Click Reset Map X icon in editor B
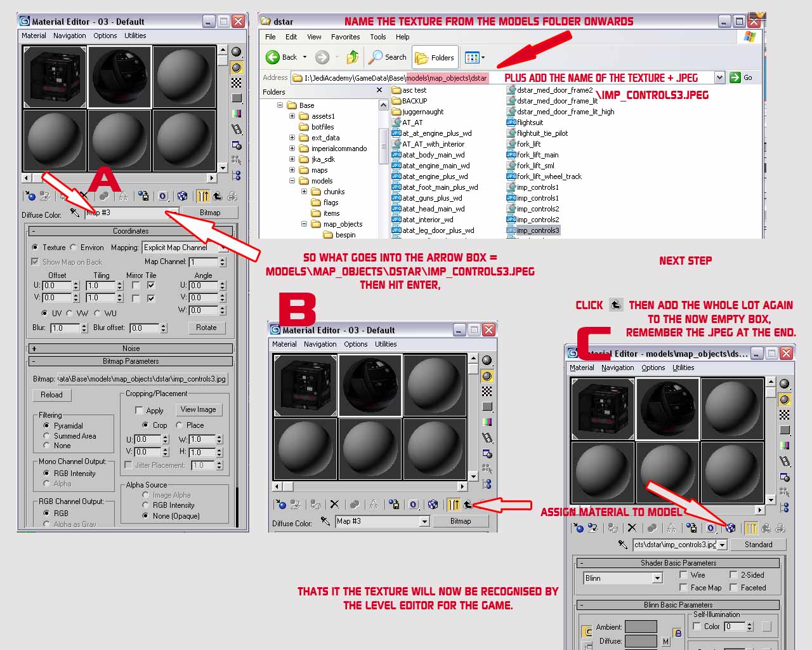812x650 pixels. [x=334, y=505]
